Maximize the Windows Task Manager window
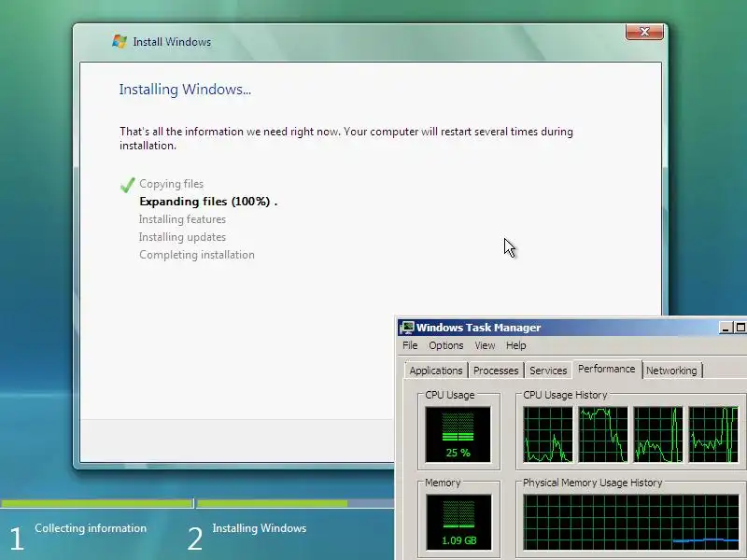 pos(740,328)
